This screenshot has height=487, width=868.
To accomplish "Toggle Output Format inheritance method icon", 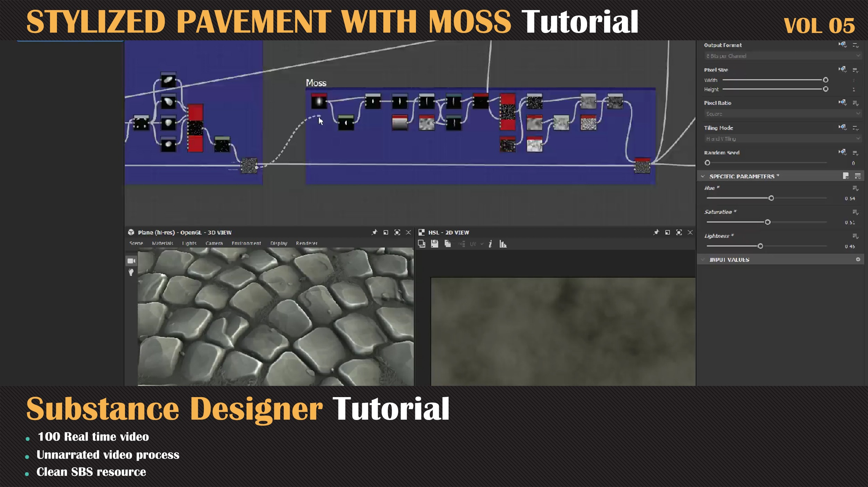I will point(842,44).
